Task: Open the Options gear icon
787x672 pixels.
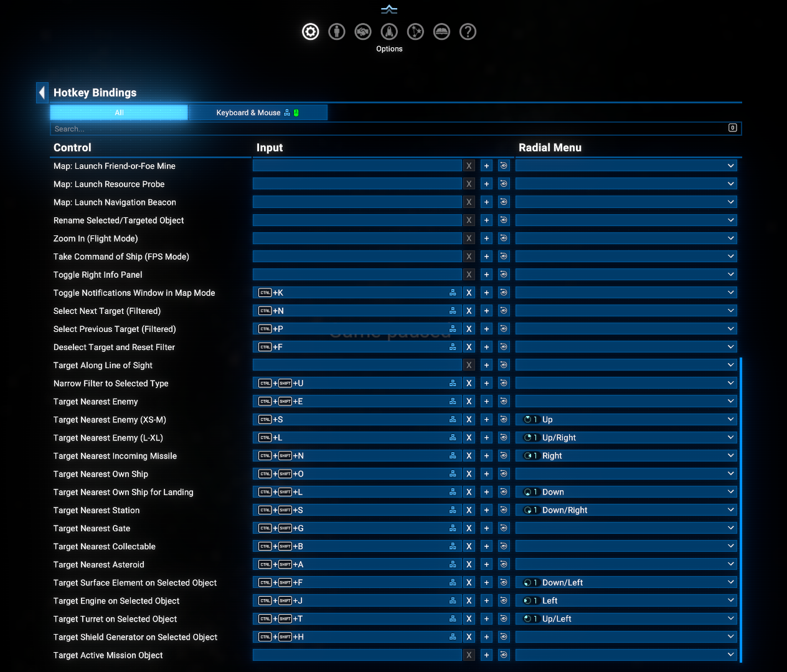Action: [x=311, y=32]
